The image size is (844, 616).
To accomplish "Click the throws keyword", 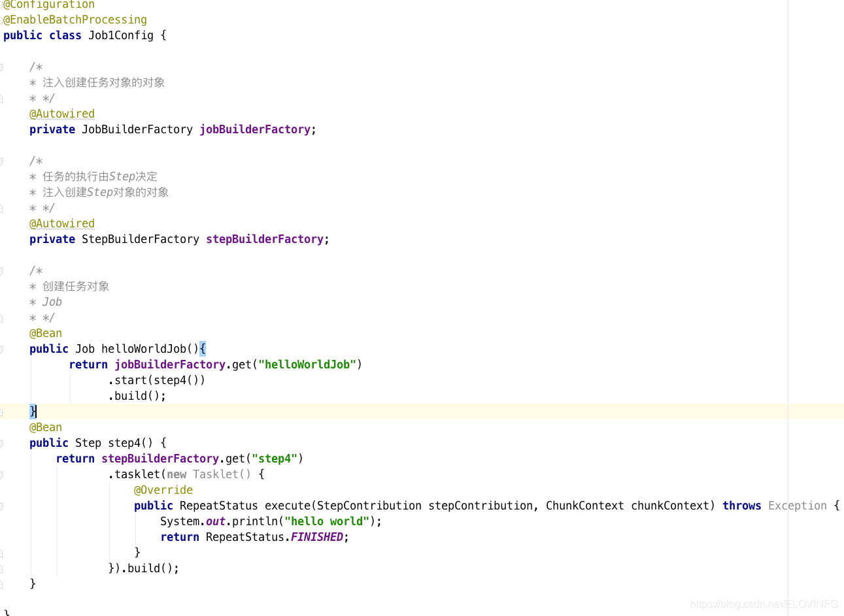I will (742, 506).
